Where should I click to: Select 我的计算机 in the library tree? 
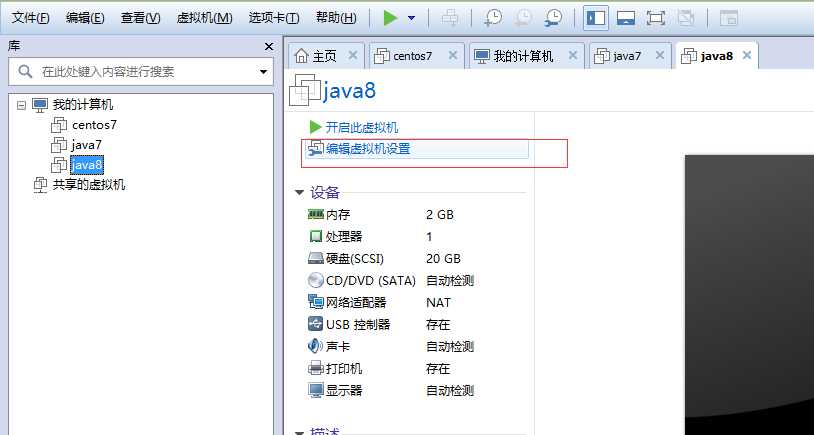pos(83,105)
